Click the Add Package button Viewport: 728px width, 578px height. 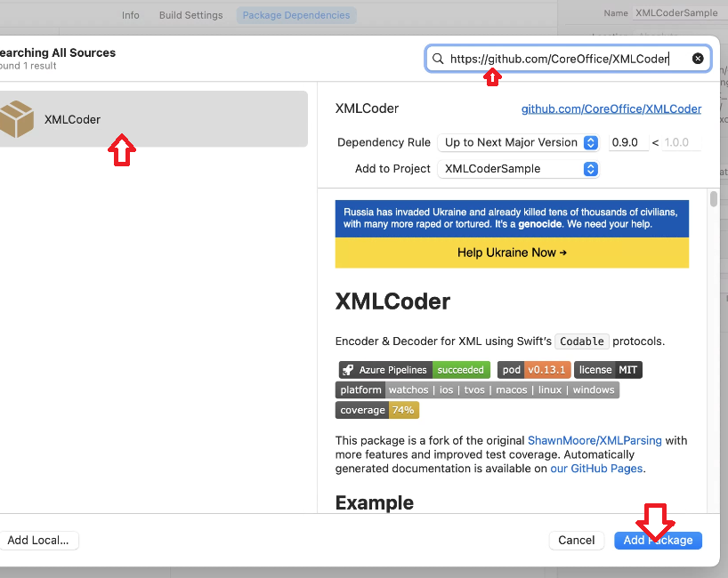pyautogui.click(x=658, y=541)
